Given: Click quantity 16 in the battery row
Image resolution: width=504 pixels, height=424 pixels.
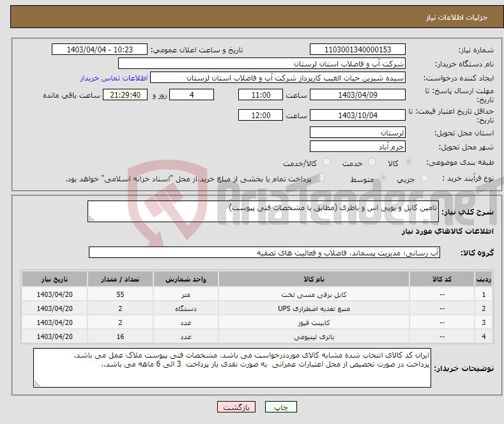Looking at the screenshot, I should [120, 337].
